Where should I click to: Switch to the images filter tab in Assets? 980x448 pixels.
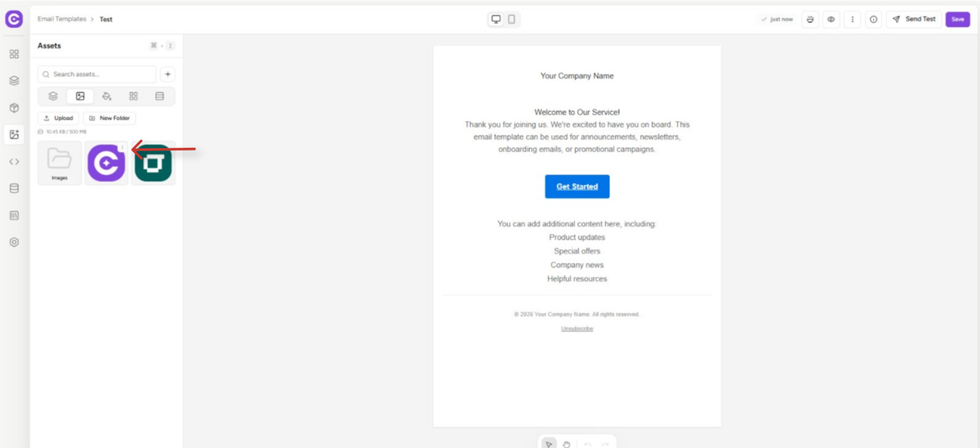click(x=80, y=96)
